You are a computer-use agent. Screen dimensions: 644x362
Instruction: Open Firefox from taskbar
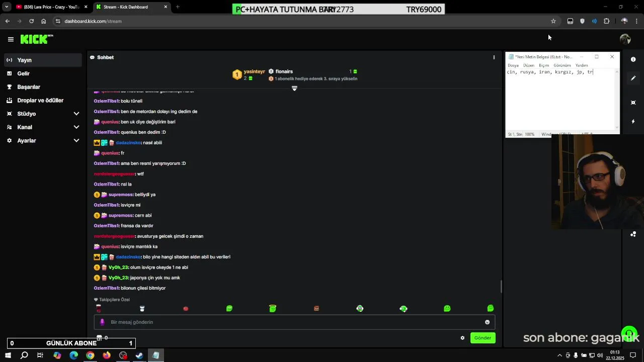pyautogui.click(x=107, y=355)
